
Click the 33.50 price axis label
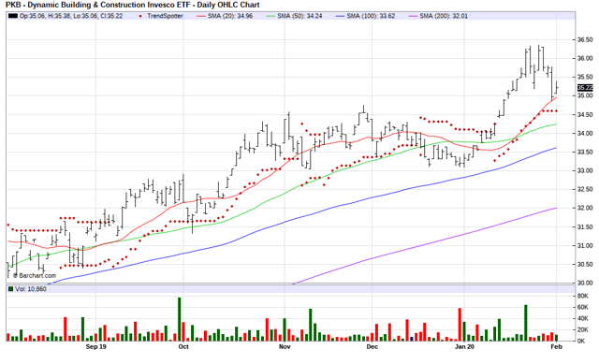click(585, 152)
